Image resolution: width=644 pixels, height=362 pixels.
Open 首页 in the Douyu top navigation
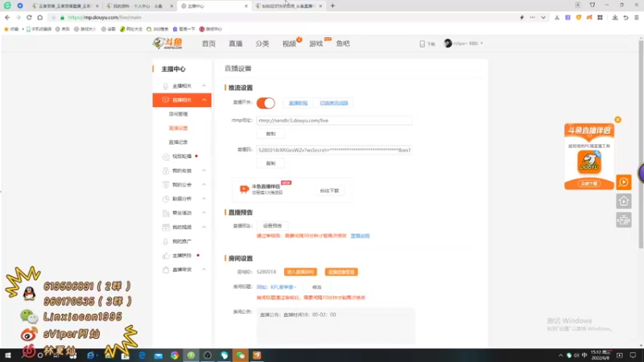point(208,43)
